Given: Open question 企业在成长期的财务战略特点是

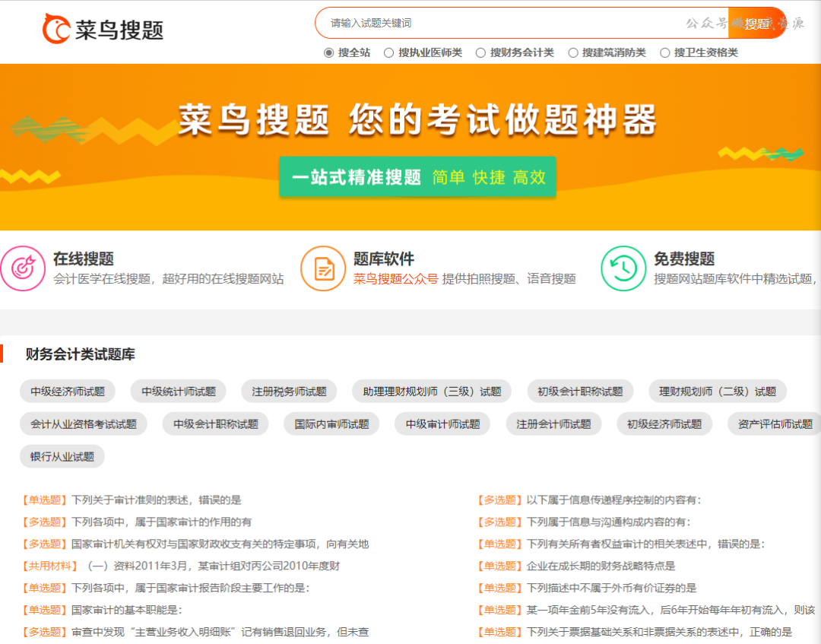Looking at the screenshot, I should 601,566.
